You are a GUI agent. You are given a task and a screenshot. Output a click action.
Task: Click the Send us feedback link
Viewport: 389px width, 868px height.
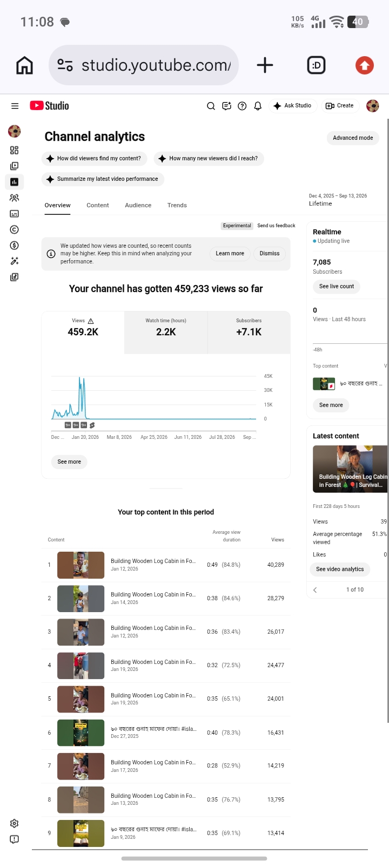276,226
